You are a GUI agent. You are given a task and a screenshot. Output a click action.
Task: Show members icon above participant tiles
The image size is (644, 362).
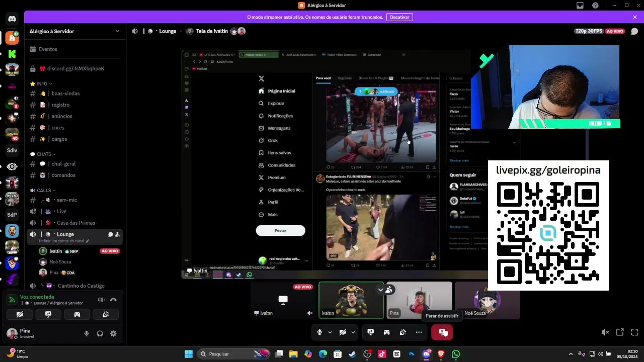pyautogui.click(x=389, y=290)
